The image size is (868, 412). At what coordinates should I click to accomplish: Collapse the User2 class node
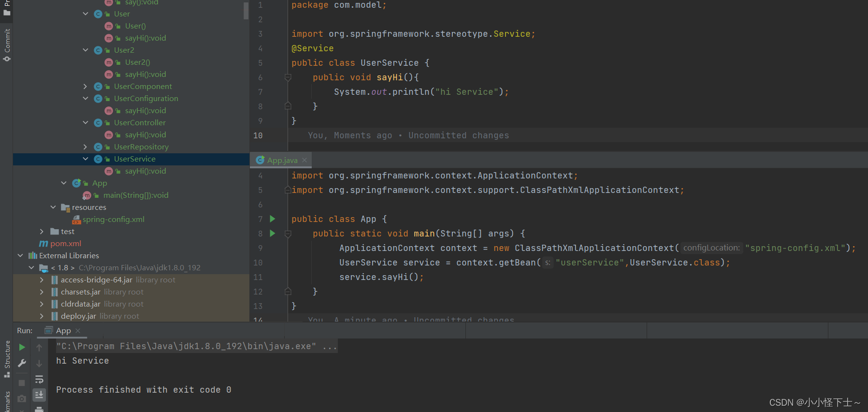pyautogui.click(x=86, y=50)
